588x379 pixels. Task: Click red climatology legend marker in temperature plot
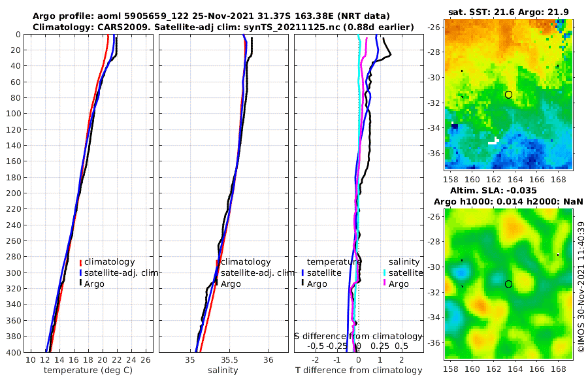pyautogui.click(x=80, y=262)
